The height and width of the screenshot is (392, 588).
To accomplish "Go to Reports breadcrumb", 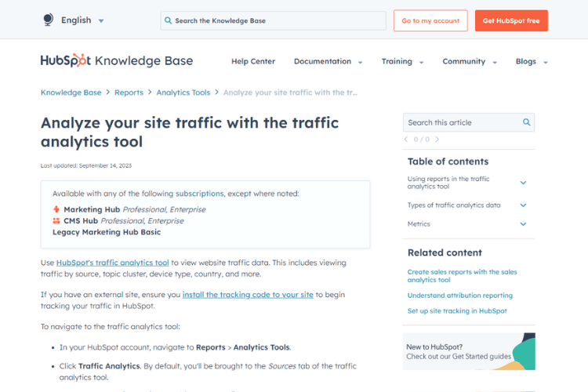I will pos(129,93).
